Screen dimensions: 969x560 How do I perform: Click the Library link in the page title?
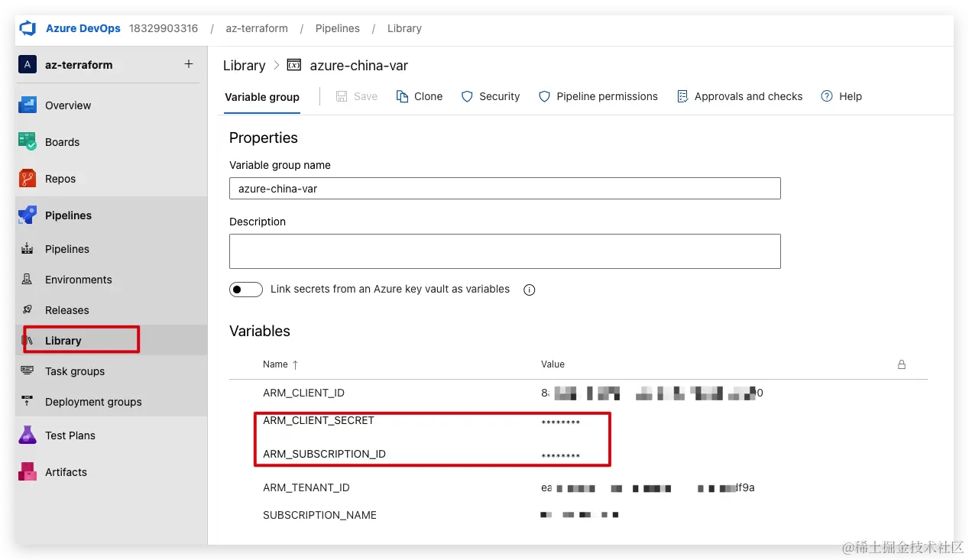[244, 66]
